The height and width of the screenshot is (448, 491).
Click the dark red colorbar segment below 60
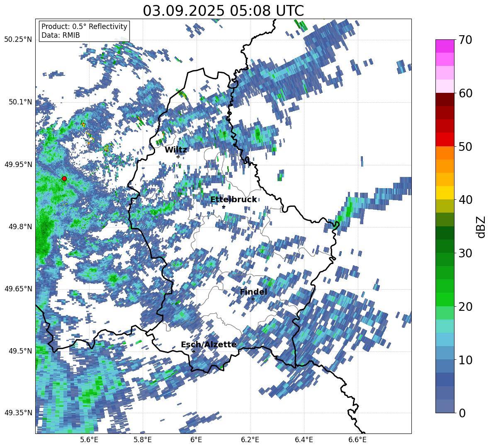pyautogui.click(x=445, y=99)
